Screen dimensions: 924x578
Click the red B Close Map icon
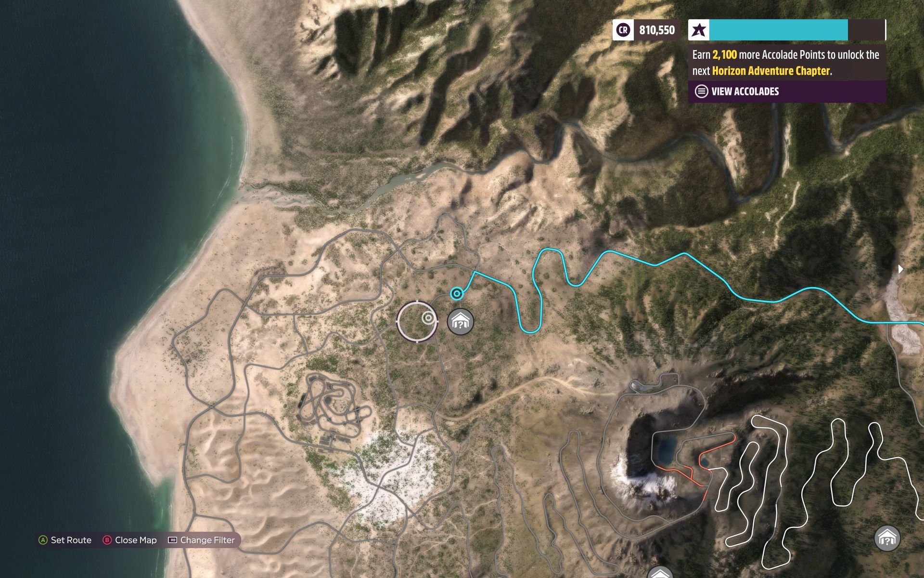[107, 540]
